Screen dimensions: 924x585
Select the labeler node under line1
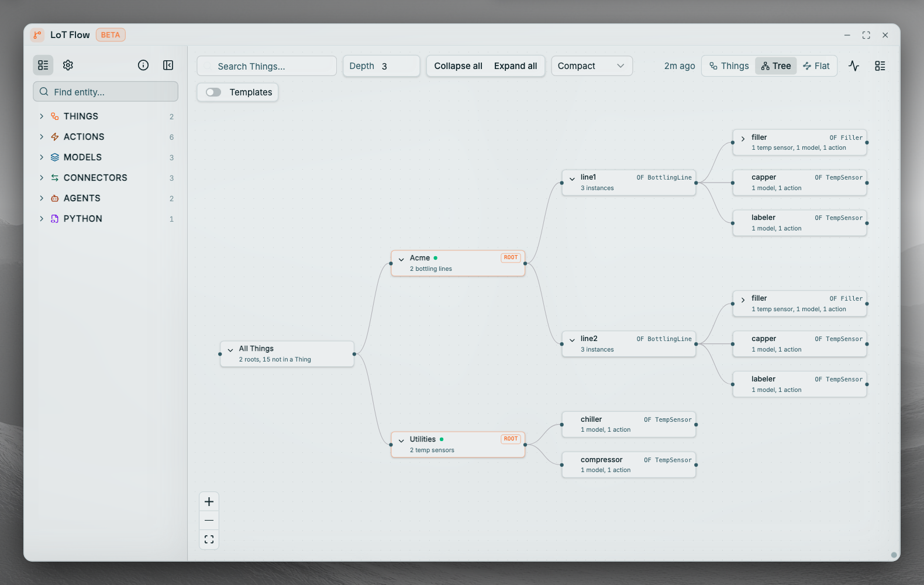coord(799,223)
